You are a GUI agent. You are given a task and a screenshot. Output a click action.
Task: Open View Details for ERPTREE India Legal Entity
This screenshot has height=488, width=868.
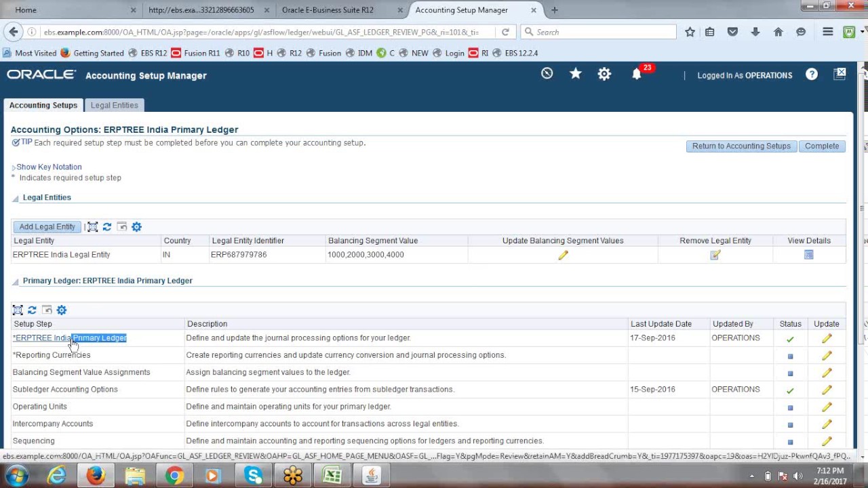pyautogui.click(x=808, y=255)
